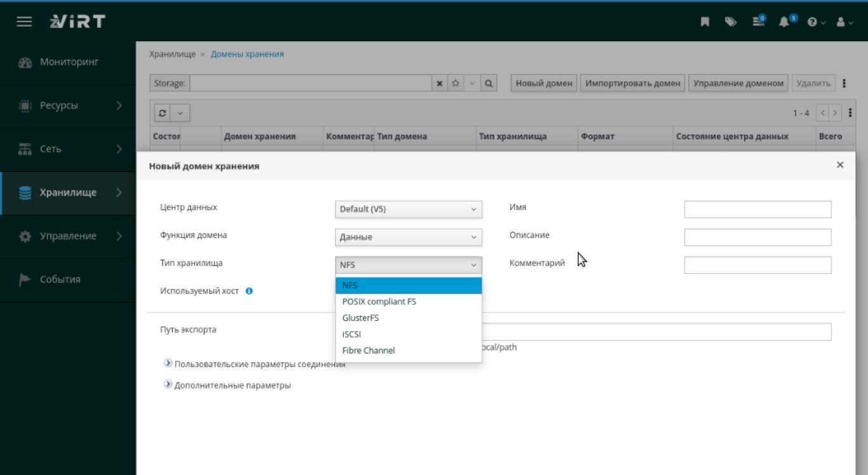868x475 pixels.
Task: Open the user account menu
Action: (845, 22)
